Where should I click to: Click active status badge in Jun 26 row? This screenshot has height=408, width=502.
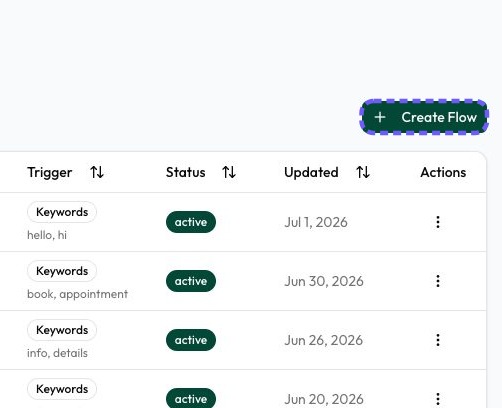click(x=191, y=340)
